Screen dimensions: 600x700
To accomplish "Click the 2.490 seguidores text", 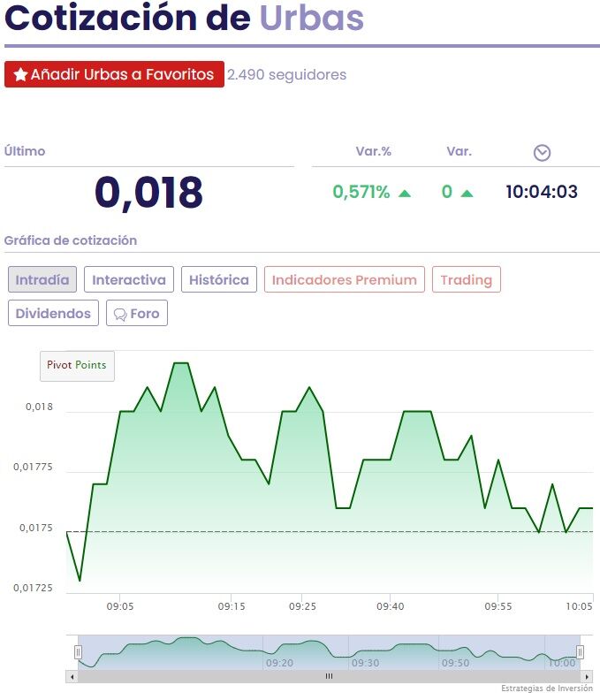I will [286, 74].
